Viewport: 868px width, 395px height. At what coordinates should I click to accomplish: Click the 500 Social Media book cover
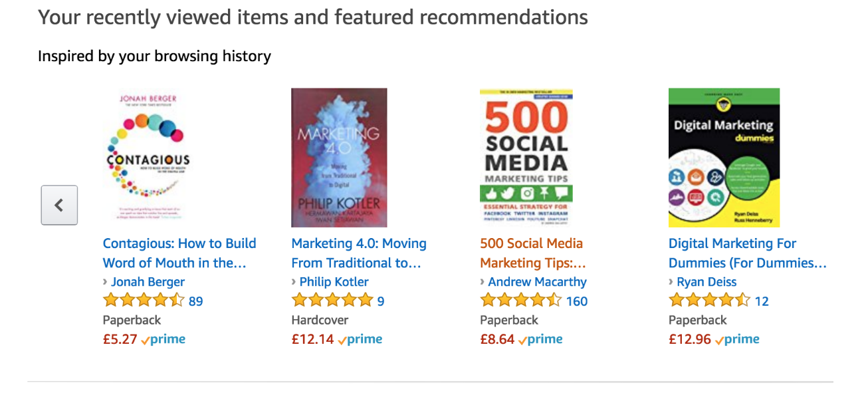pos(526,158)
